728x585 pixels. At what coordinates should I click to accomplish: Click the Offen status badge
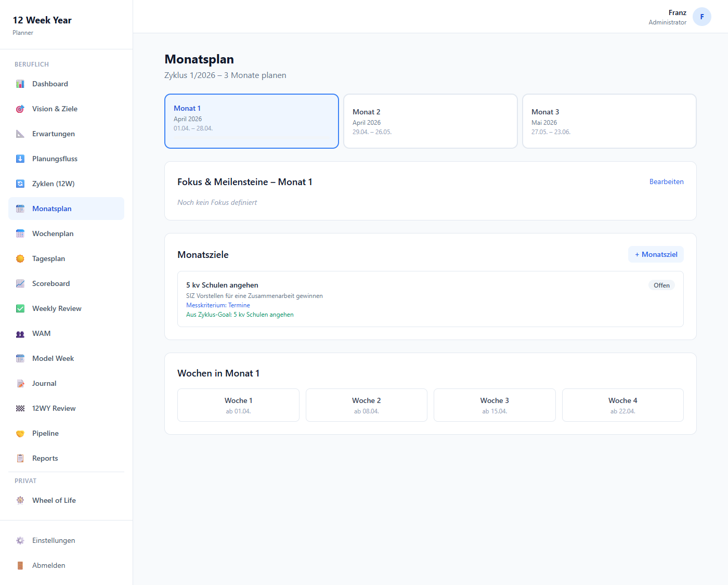pos(661,285)
